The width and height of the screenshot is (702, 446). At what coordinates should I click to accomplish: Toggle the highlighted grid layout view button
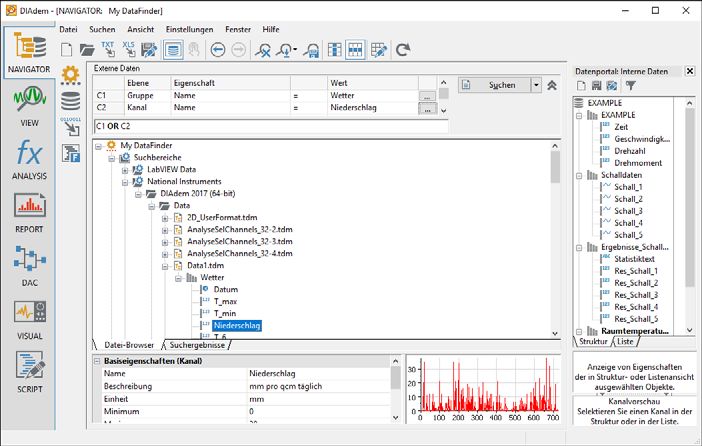tap(355, 50)
